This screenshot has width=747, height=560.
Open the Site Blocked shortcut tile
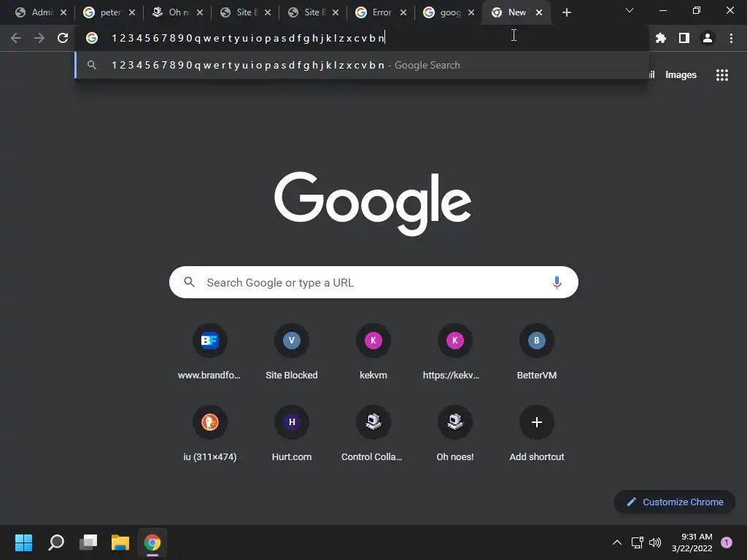(x=292, y=354)
